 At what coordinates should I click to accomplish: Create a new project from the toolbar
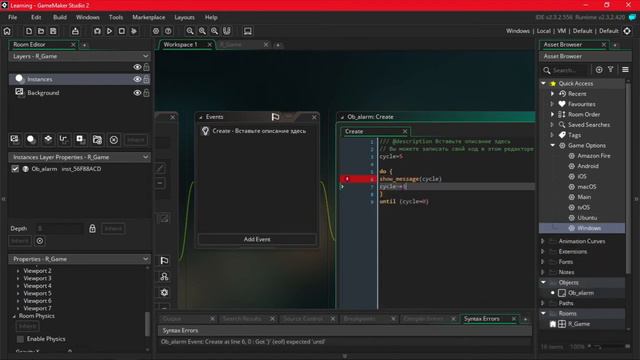pyautogui.click(x=29, y=31)
